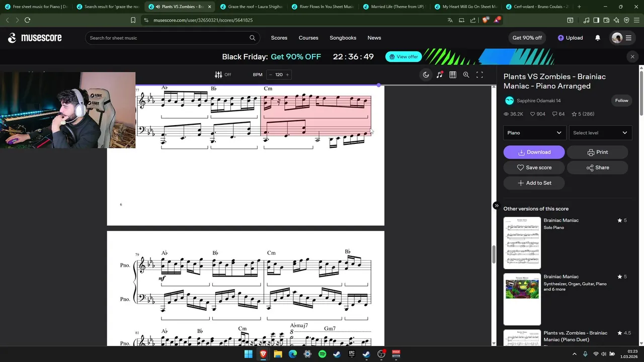Open Leo AI sparkle icon

pyautogui.click(x=616, y=20)
